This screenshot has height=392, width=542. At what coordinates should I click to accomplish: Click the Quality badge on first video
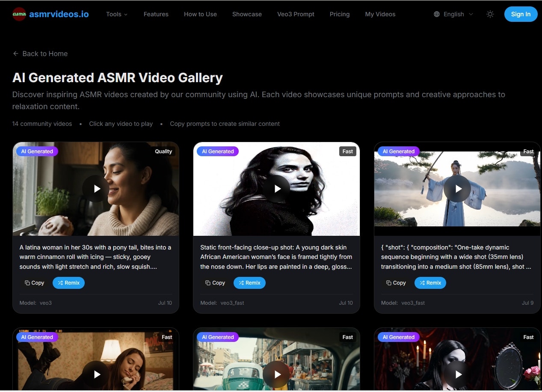click(x=163, y=151)
